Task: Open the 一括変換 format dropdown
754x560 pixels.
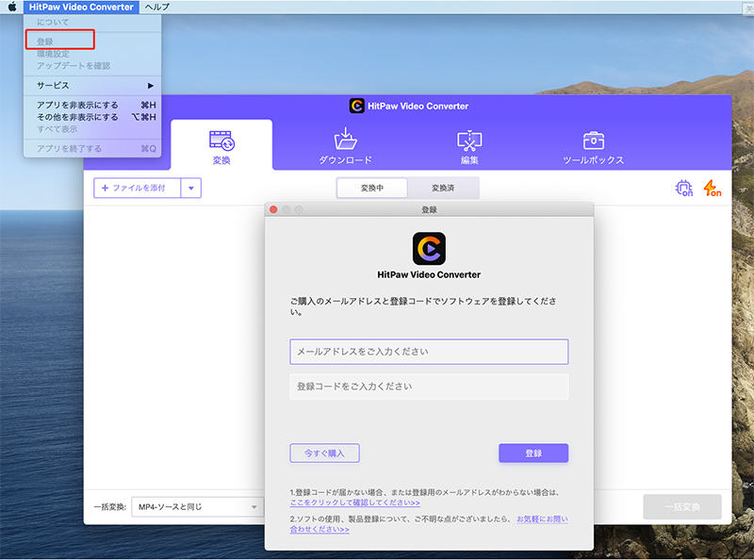Action: click(x=197, y=507)
